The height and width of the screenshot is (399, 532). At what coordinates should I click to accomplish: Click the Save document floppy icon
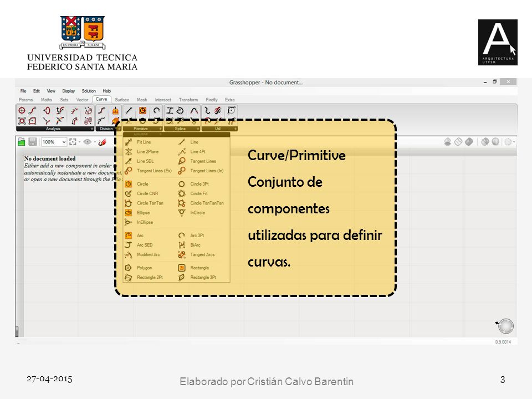coord(33,142)
